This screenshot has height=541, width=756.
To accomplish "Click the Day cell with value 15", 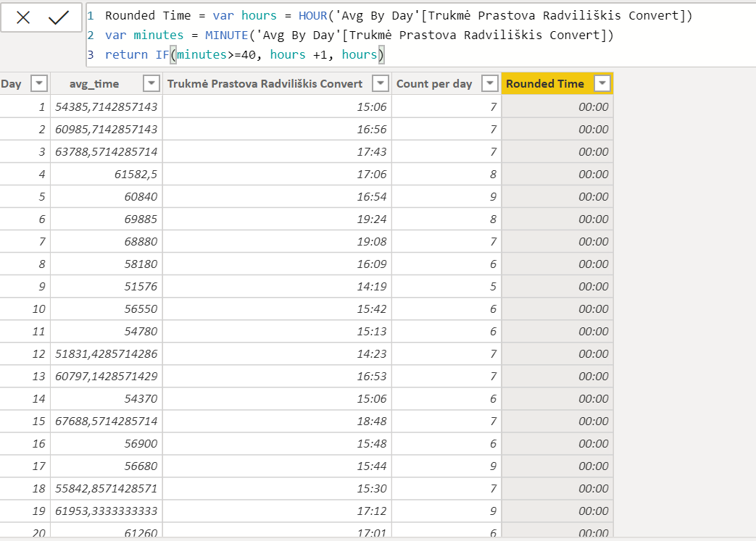I will coord(25,421).
